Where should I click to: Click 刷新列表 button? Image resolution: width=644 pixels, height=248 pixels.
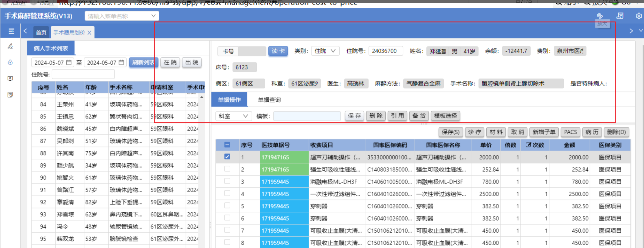[143, 62]
